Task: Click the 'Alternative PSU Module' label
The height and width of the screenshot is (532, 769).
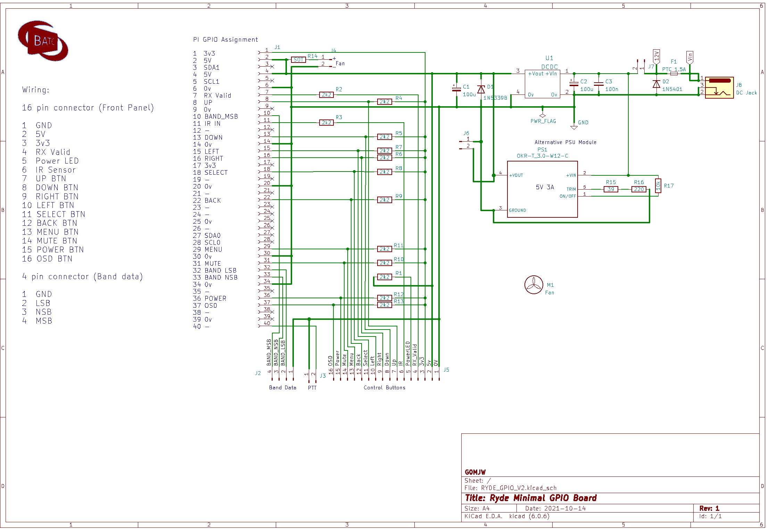Action: [565, 142]
